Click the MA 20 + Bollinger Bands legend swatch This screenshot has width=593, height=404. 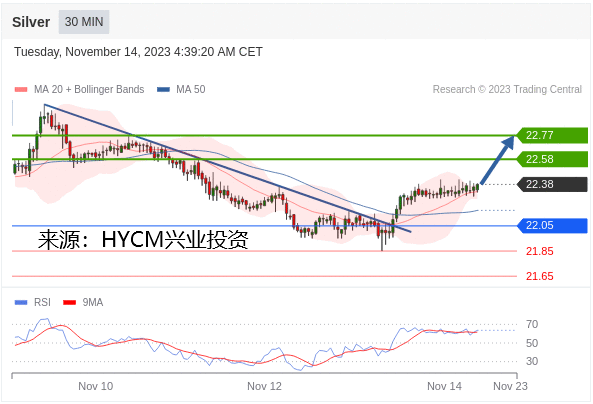point(21,90)
